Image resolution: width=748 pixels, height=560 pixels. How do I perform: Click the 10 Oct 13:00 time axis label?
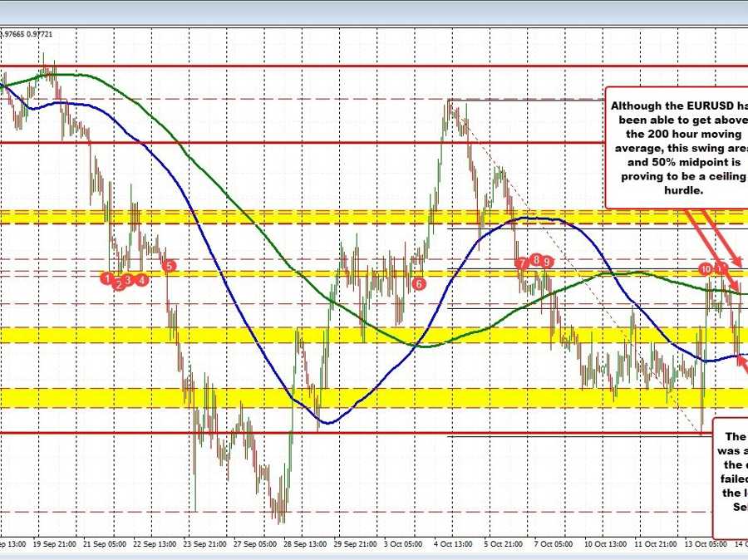(604, 543)
